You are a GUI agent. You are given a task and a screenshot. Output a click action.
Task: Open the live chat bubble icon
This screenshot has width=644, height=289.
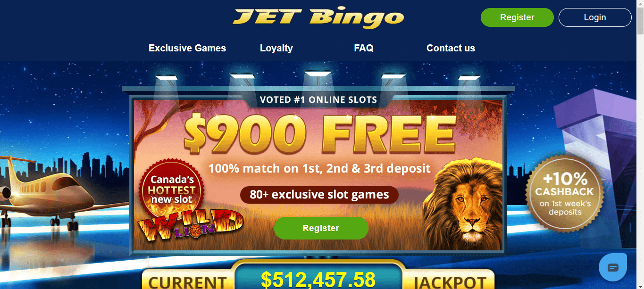click(x=612, y=267)
